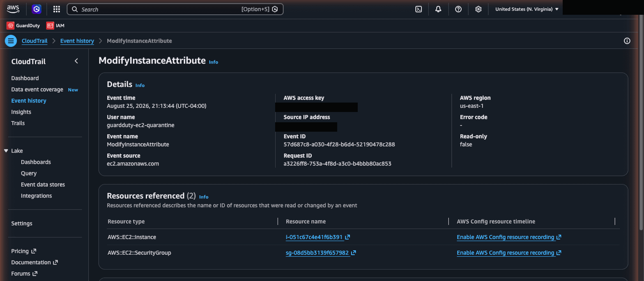Open Data event coverage in the sidebar

pyautogui.click(x=37, y=89)
